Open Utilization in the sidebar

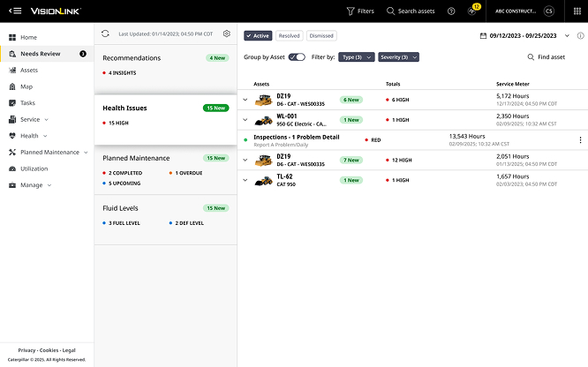[47, 169]
